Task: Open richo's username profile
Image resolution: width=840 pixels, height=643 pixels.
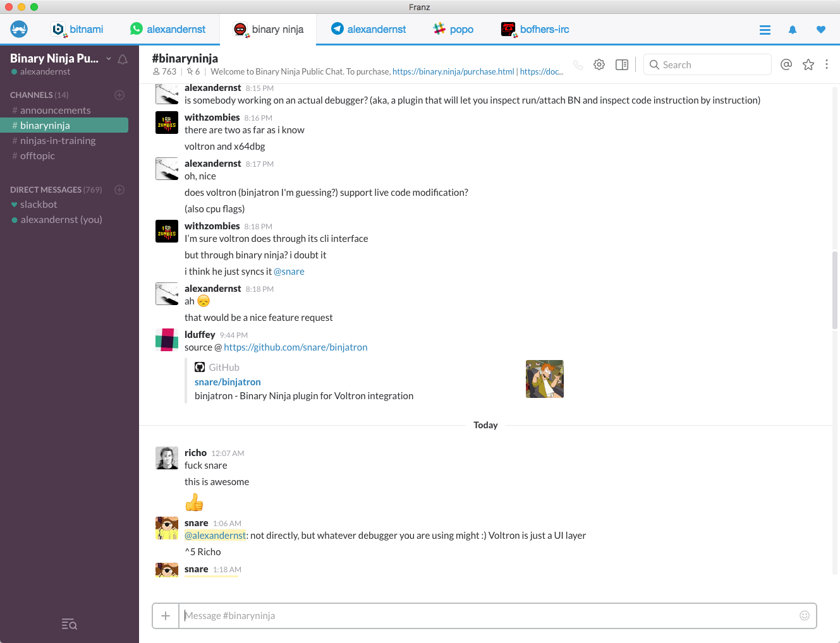Action: 195,452
